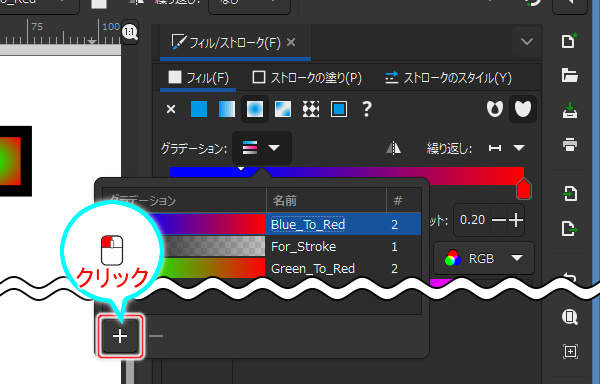Select swatch fill type
Viewport: 600px width, 384px height.
pos(339,109)
